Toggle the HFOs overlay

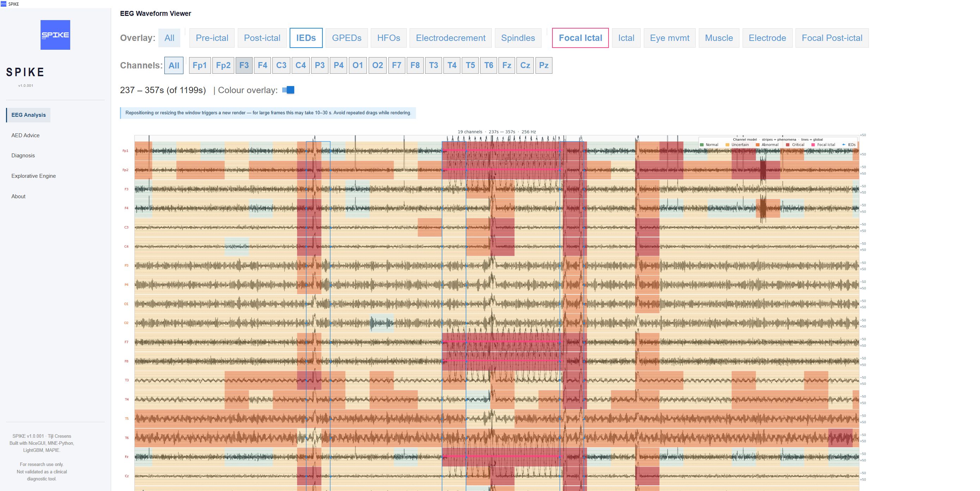pyautogui.click(x=388, y=38)
